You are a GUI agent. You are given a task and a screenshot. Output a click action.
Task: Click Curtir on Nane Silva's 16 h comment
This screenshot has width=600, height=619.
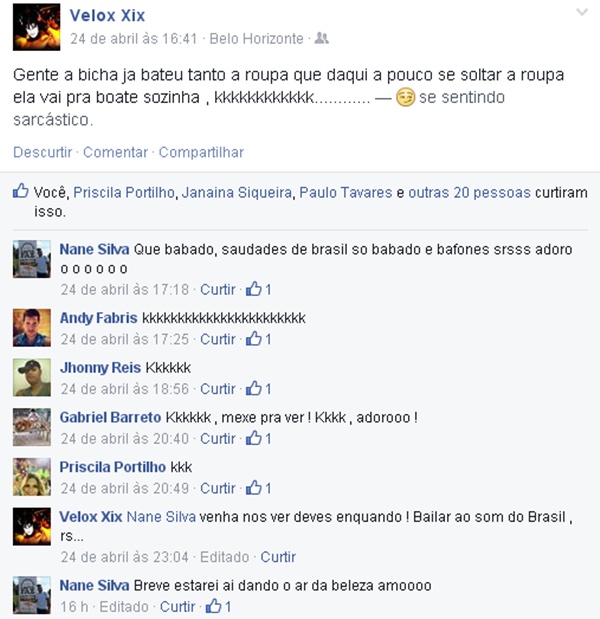pyautogui.click(x=177, y=607)
